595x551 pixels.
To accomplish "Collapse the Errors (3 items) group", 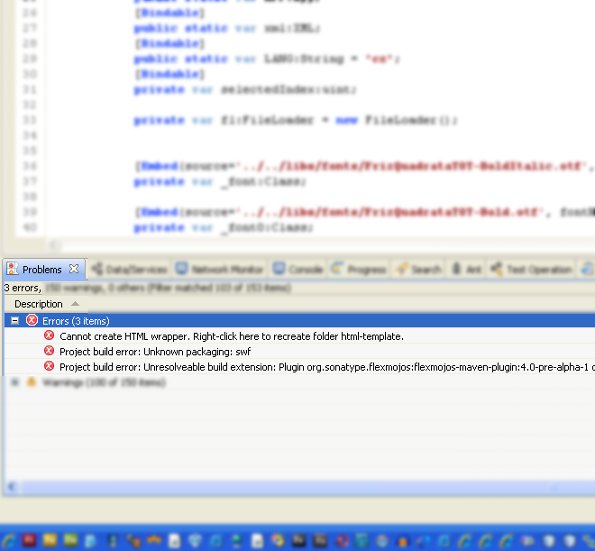I will click(15, 321).
